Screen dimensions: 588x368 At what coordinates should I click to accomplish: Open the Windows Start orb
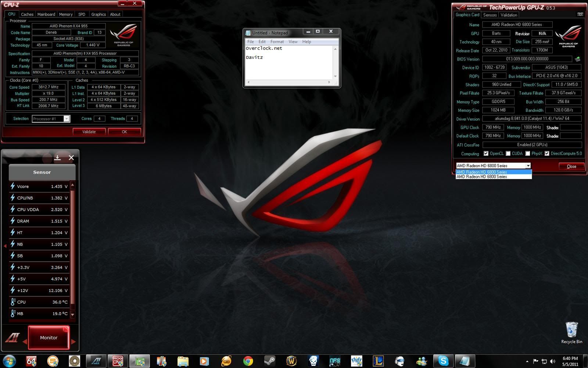click(9, 361)
